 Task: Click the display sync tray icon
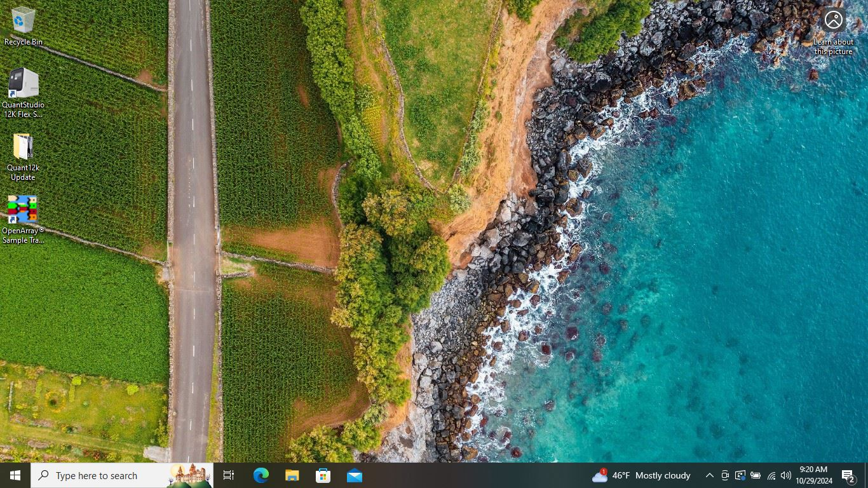click(x=740, y=475)
